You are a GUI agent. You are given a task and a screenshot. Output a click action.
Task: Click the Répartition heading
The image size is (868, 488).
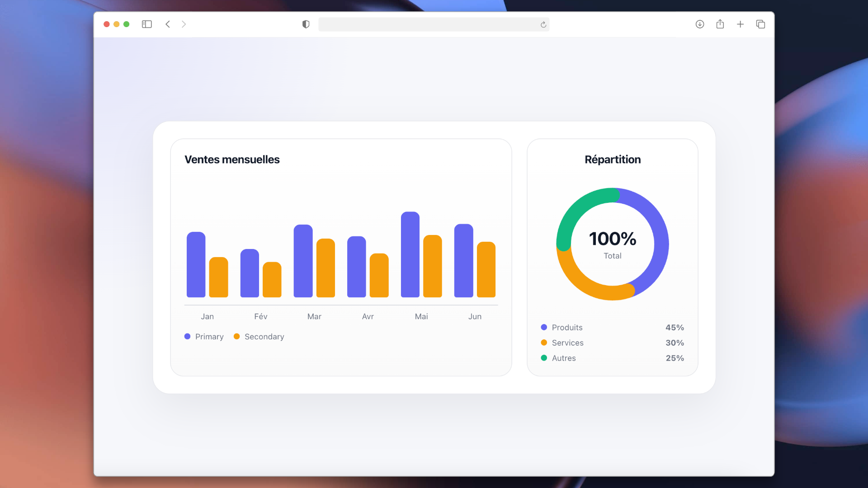pos(613,160)
